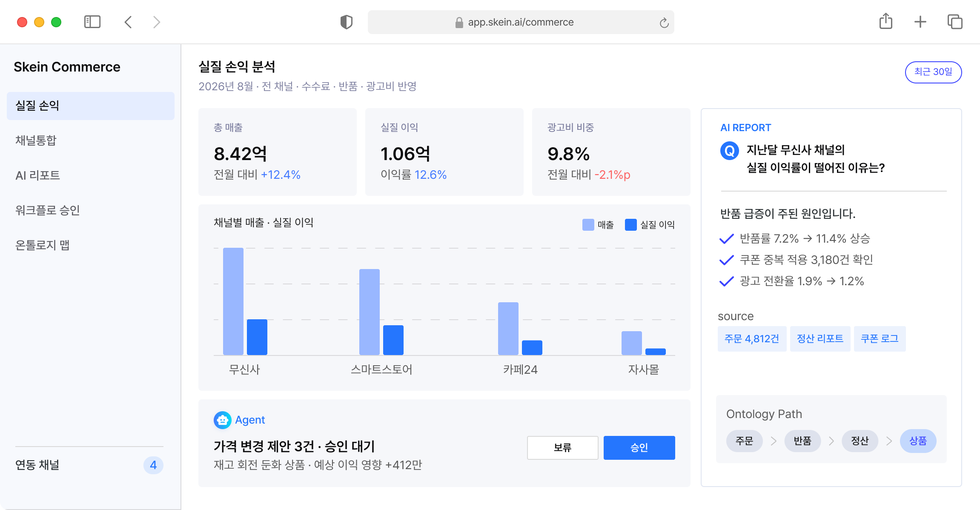Click chevron between 정산 and 상품

click(889, 441)
